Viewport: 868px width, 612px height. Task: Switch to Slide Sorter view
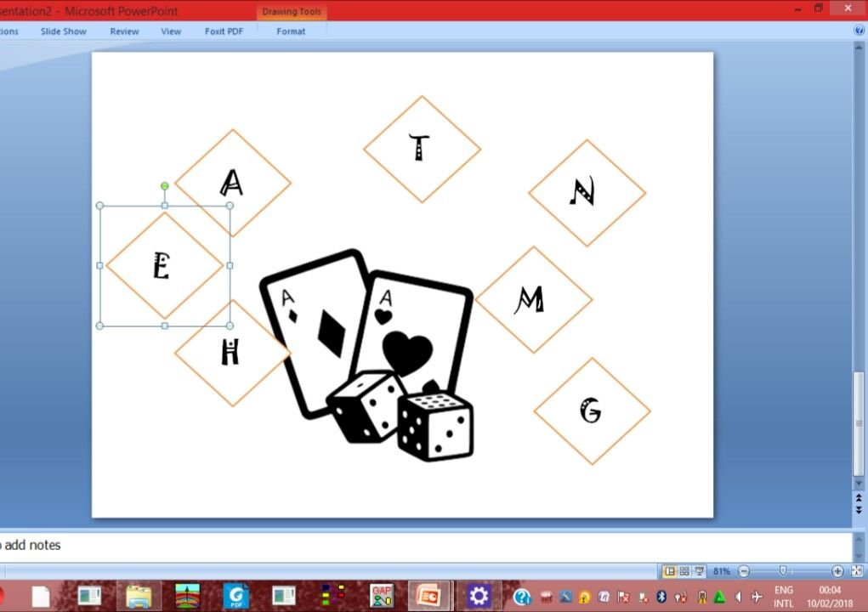pyautogui.click(x=684, y=570)
